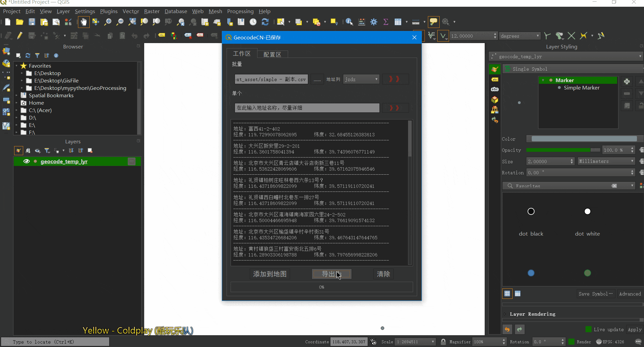Viewport: 644px width, 347px height.
Task: Click the green Opacity slider
Action: [563, 150]
